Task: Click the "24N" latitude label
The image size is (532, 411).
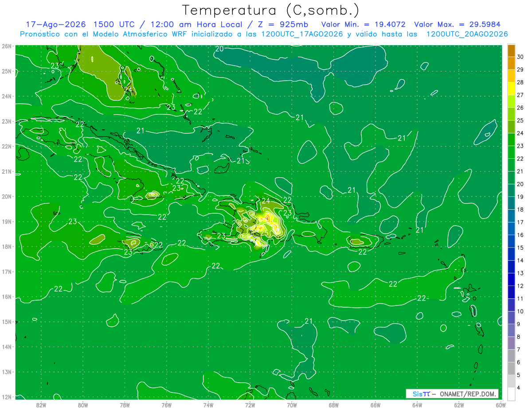Action: tap(7, 96)
